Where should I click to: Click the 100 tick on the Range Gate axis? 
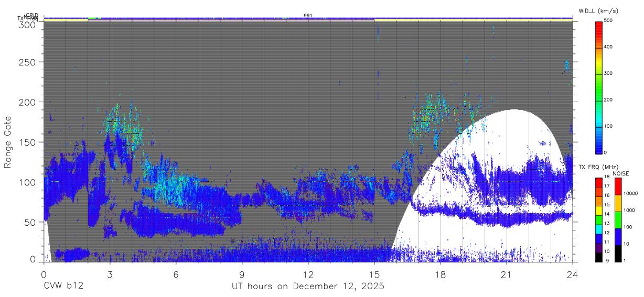[27, 182]
